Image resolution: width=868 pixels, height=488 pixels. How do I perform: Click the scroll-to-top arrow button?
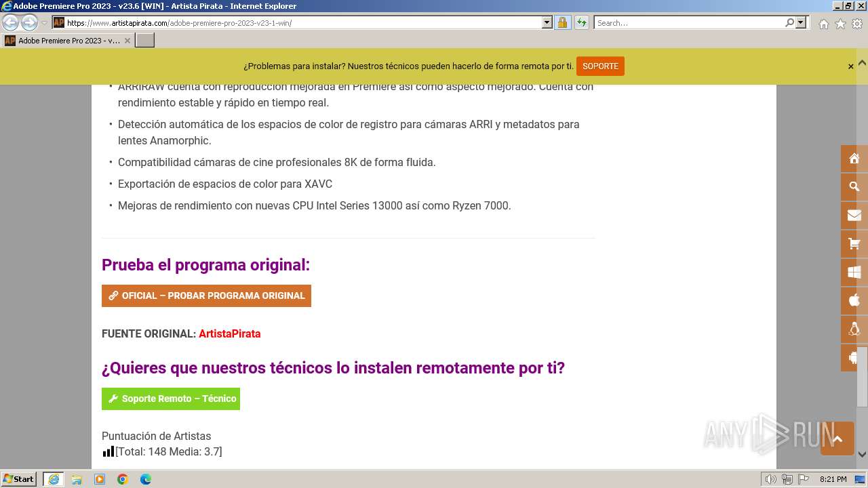coord(837,439)
